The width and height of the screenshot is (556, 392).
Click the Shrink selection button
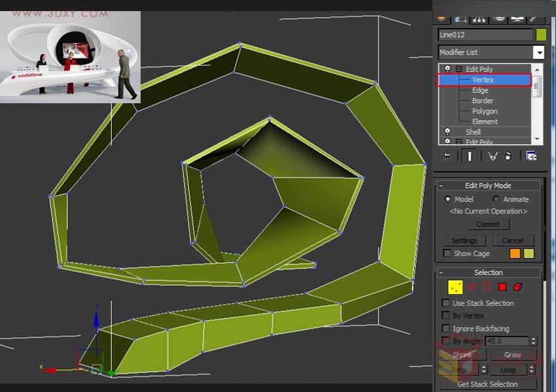click(x=462, y=355)
